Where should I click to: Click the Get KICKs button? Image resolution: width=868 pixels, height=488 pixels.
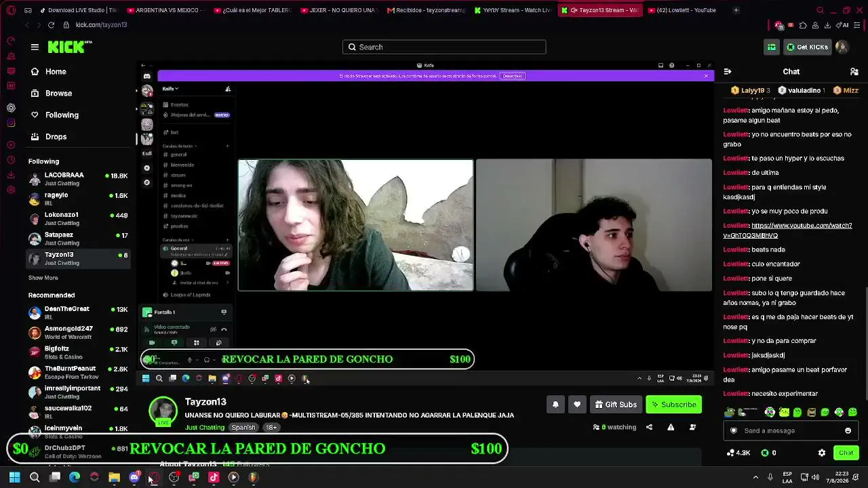pyautogui.click(x=807, y=47)
